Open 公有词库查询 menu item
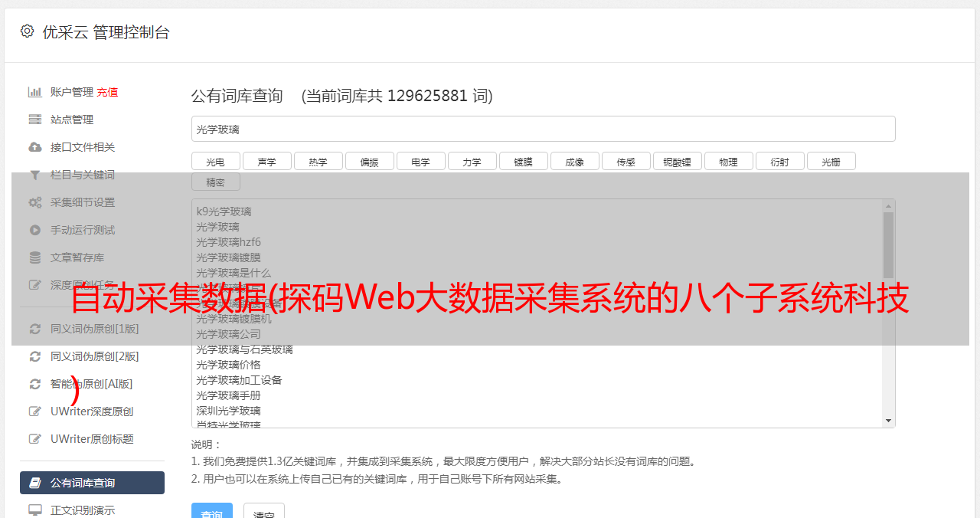Screen dimensions: 980x518 92,483
